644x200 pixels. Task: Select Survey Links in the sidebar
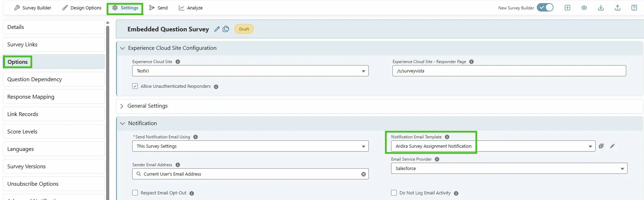tap(54, 44)
